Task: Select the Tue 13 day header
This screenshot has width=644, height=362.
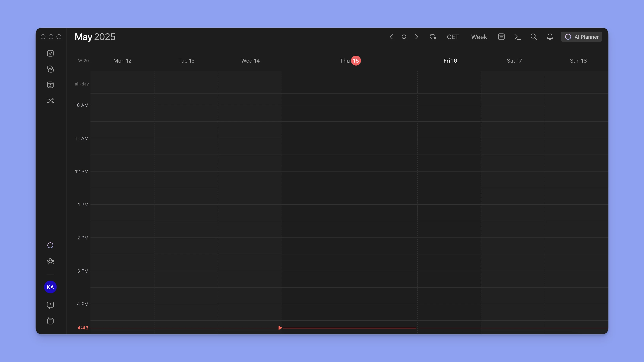Action: click(186, 61)
